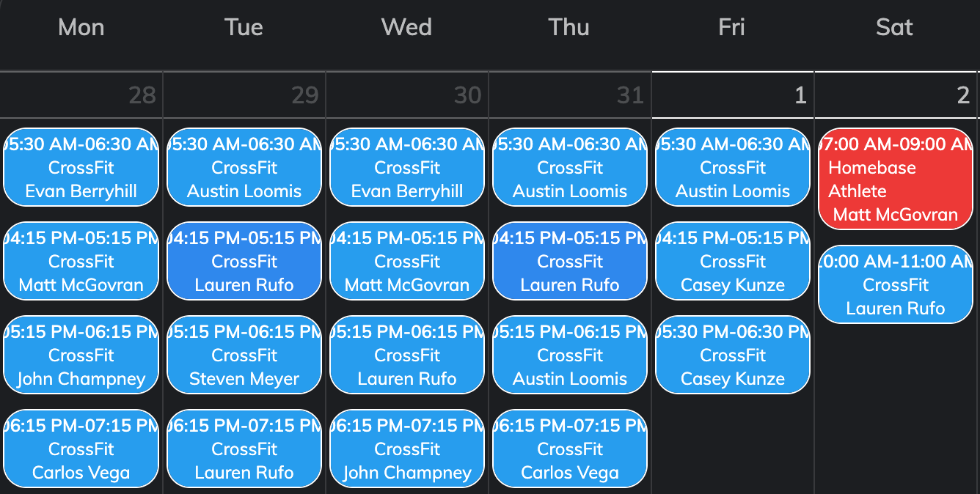Screen dimensions: 980x494
Task: Open Tuesday 5:15 PM Steven Meyer class
Action: (244, 355)
